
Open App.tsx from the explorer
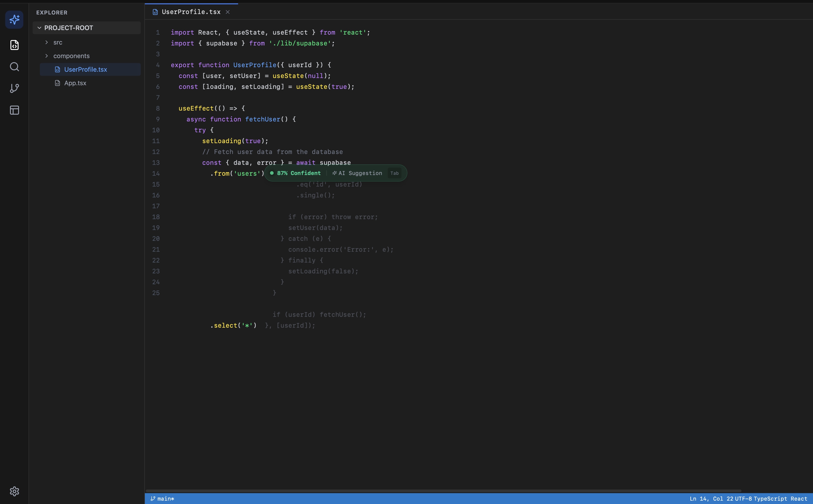[x=75, y=83]
